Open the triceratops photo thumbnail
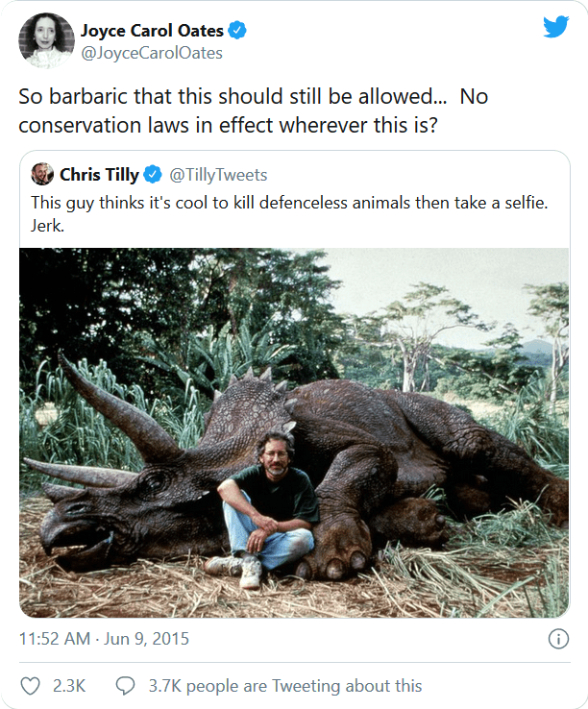Image resolution: width=588 pixels, height=709 pixels. pos(294,432)
